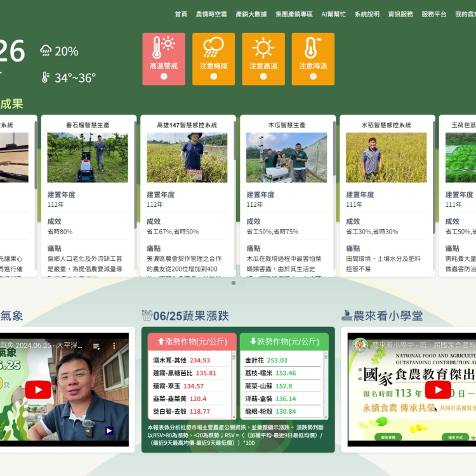476x476 pixels.
Task: Open 系統說明 menu item
Action: 367,14
